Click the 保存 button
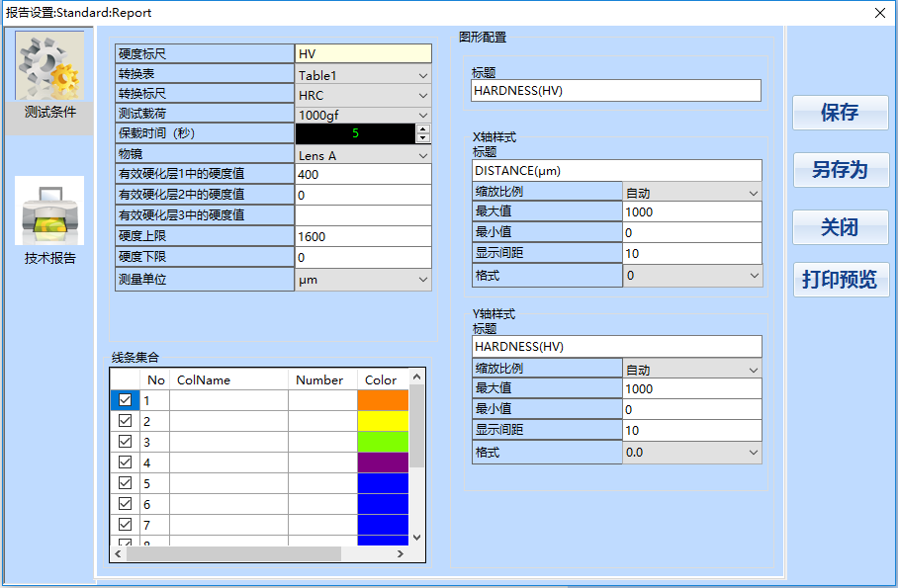 point(840,113)
